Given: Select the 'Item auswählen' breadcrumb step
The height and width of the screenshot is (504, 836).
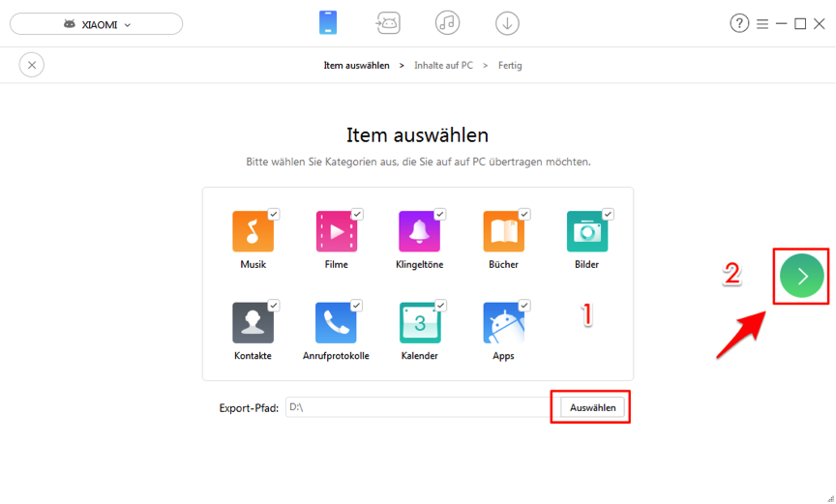Looking at the screenshot, I should pyautogui.click(x=356, y=66).
